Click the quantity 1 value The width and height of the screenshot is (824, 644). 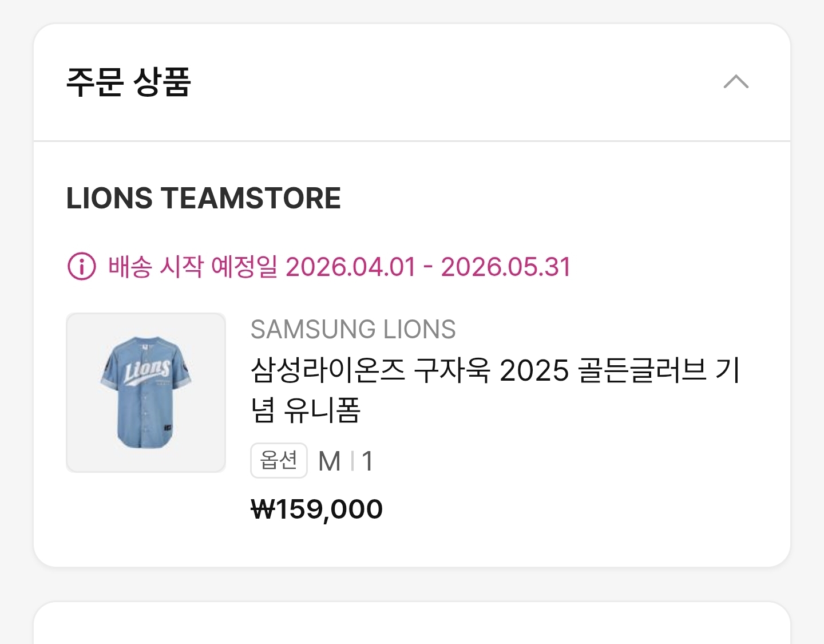coord(367,461)
